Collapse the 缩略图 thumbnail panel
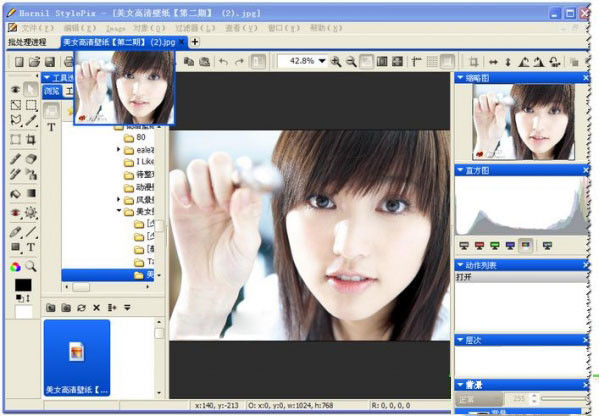The height and width of the screenshot is (416, 599). point(460,78)
